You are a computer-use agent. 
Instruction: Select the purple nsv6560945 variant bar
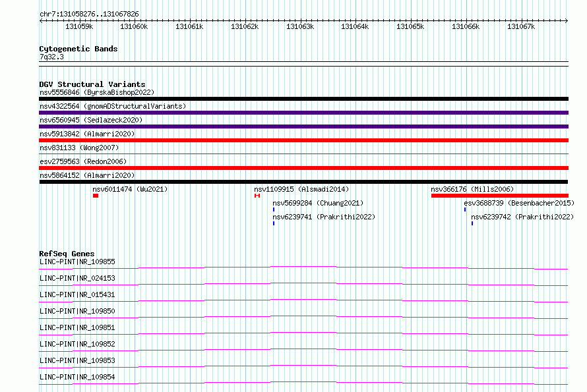[303, 126]
